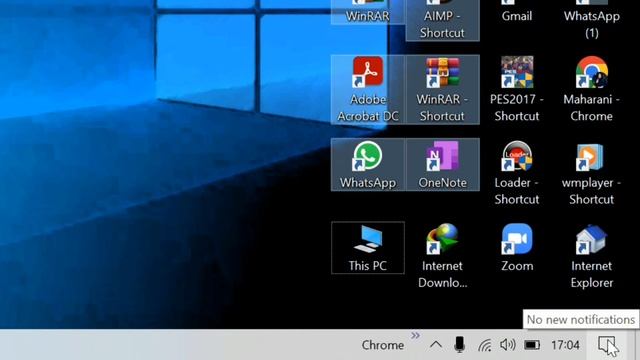
Task: Select the This PC desktop icon
Action: click(368, 248)
